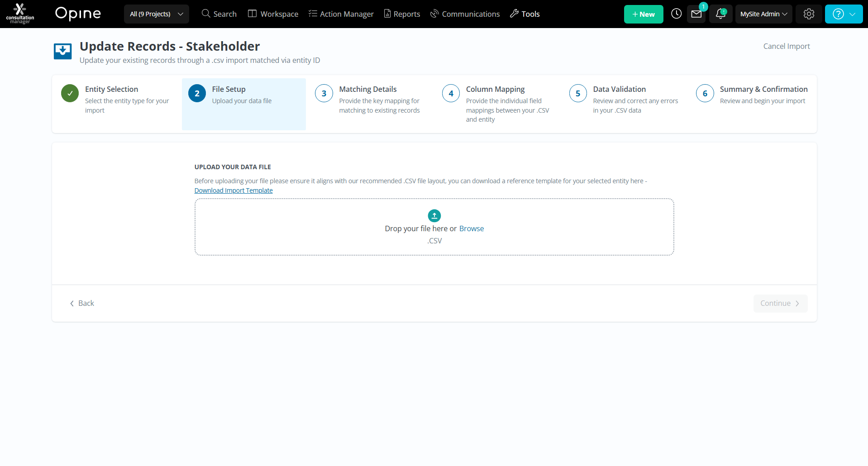Viewport: 868px width, 466px height.
Task: Select the Data Validation step title
Action: click(620, 89)
